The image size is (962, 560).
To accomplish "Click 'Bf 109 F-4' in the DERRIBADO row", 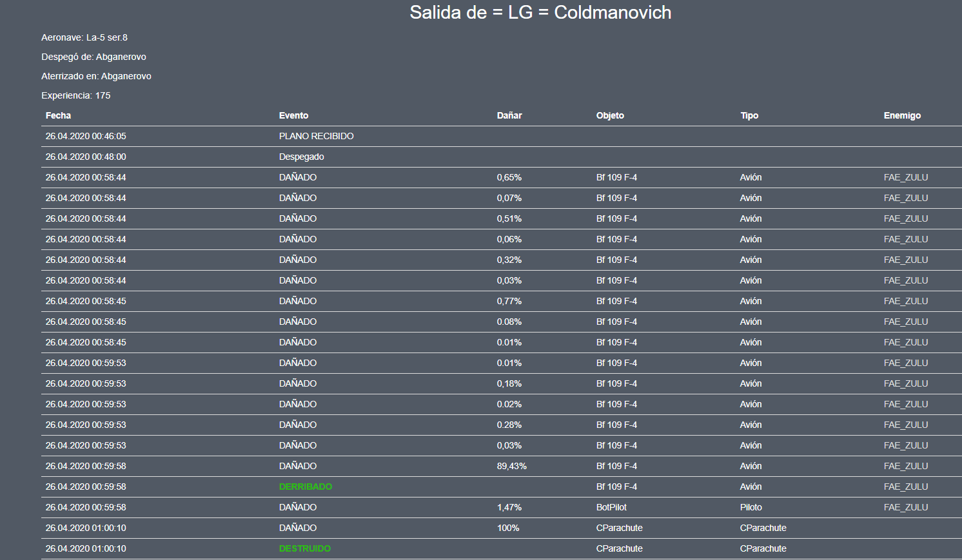I will [616, 487].
